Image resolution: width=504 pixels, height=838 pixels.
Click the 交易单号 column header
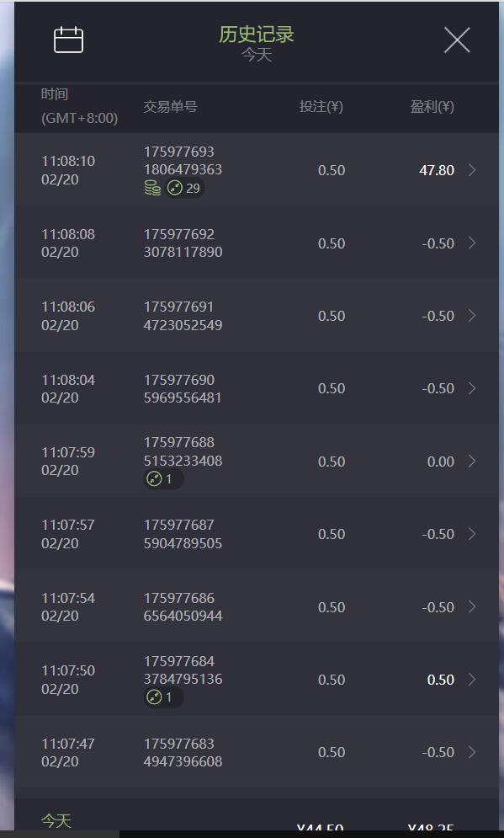coord(170,107)
